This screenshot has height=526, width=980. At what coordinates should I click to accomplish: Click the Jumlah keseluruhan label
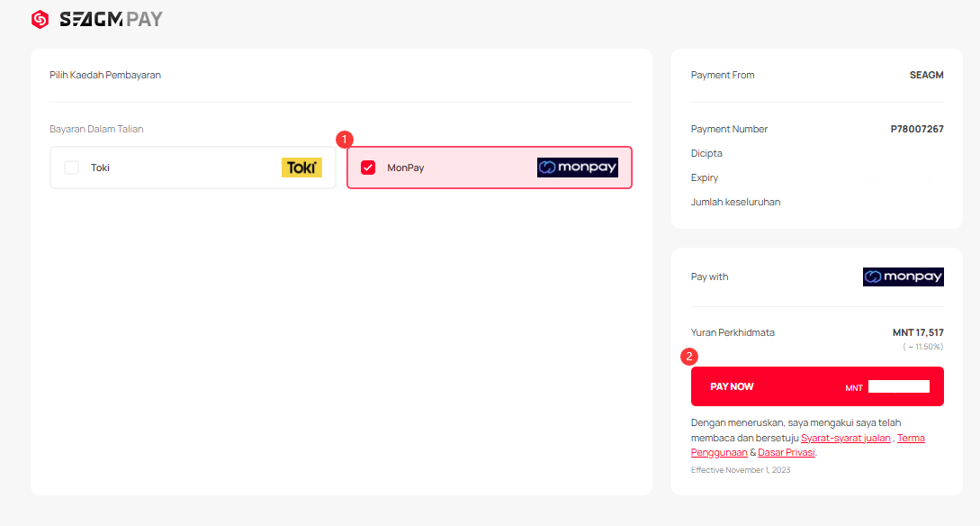735,202
